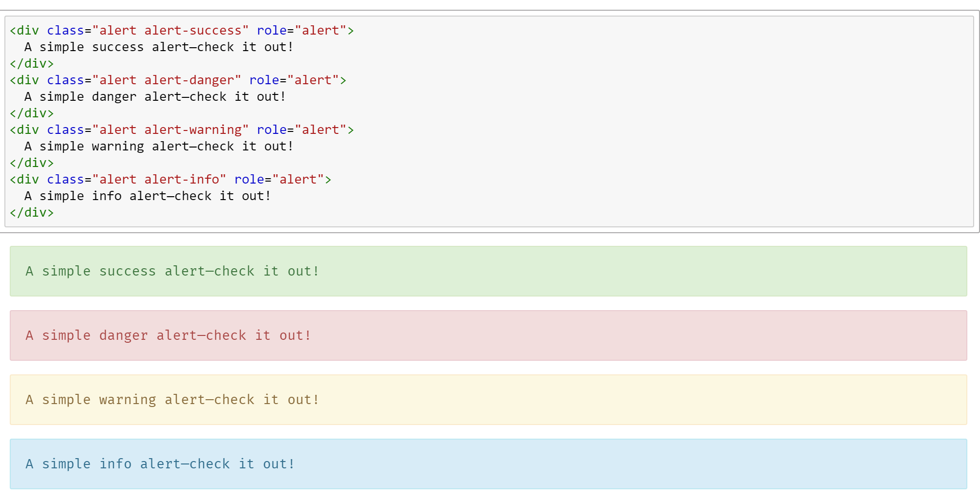Click 'alert alert-info' class value in code
Image resolution: width=980 pixels, height=500 pixels.
pos(159,180)
